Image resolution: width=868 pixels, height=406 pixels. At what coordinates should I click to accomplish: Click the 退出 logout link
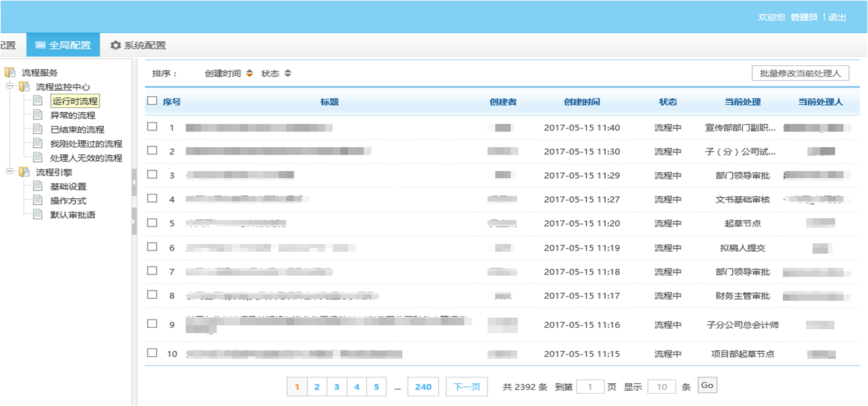837,17
